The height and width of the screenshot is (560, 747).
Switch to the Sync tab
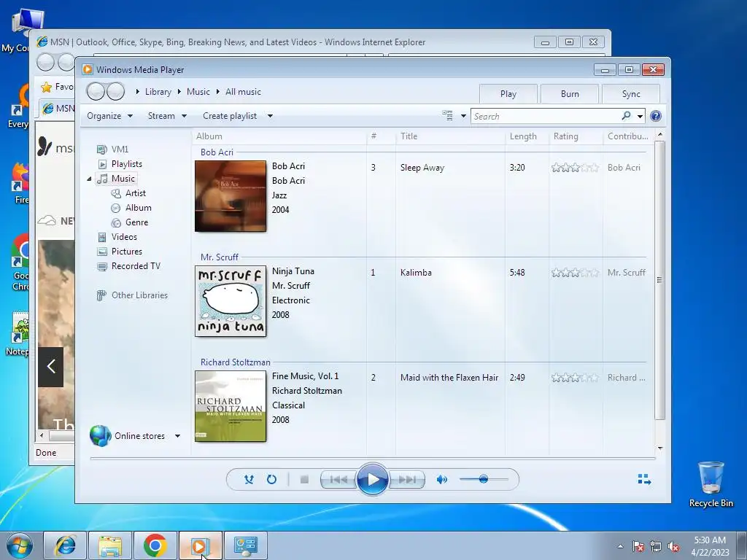tap(631, 94)
